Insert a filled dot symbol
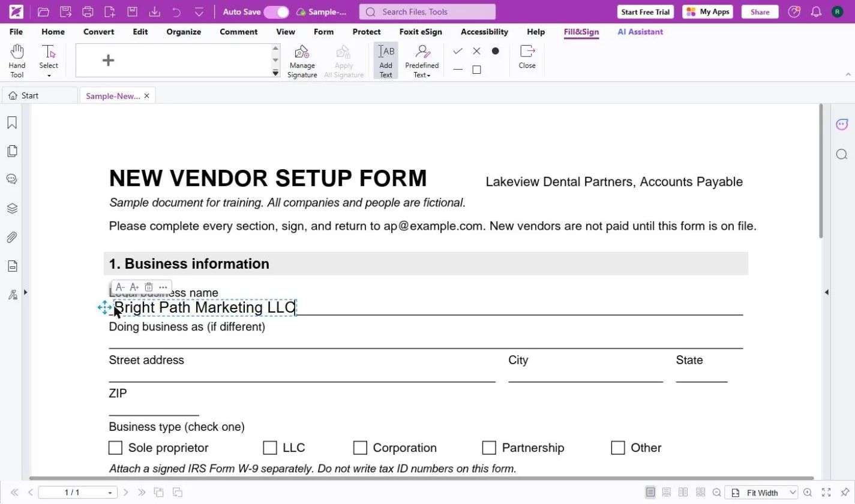 (x=495, y=51)
